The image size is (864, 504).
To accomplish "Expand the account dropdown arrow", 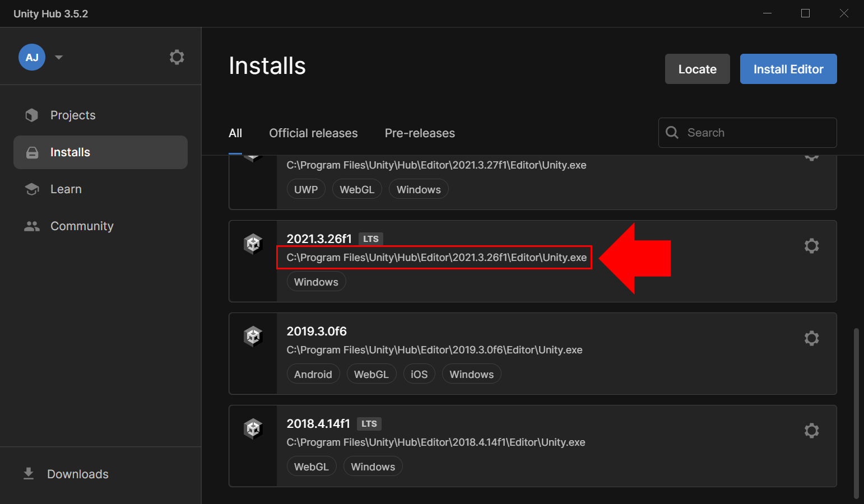I will click(x=59, y=57).
